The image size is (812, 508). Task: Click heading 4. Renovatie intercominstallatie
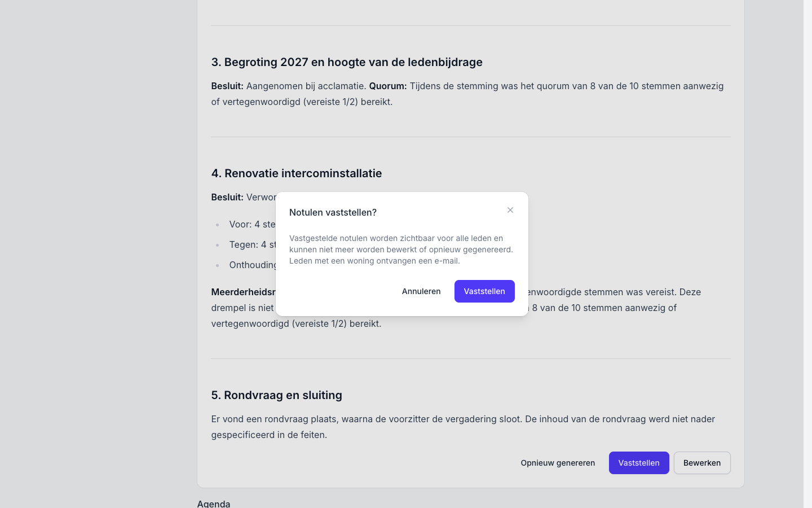[297, 173]
